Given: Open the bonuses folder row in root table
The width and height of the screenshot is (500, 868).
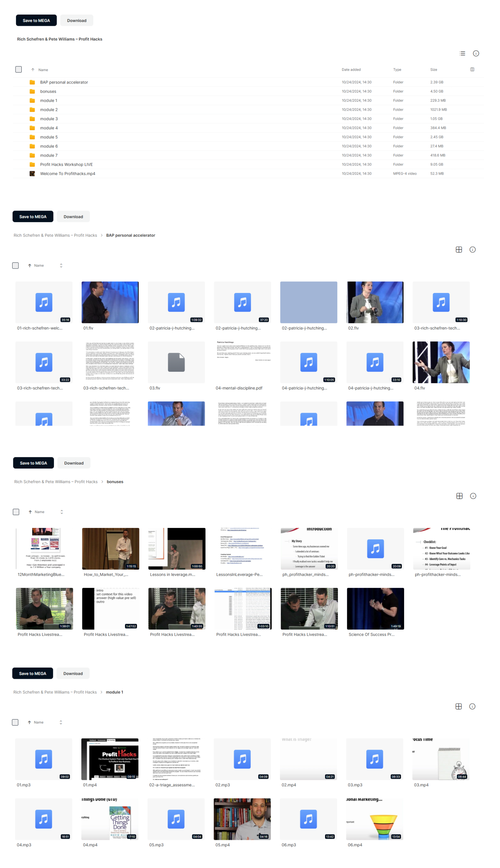Looking at the screenshot, I should 248,91.
